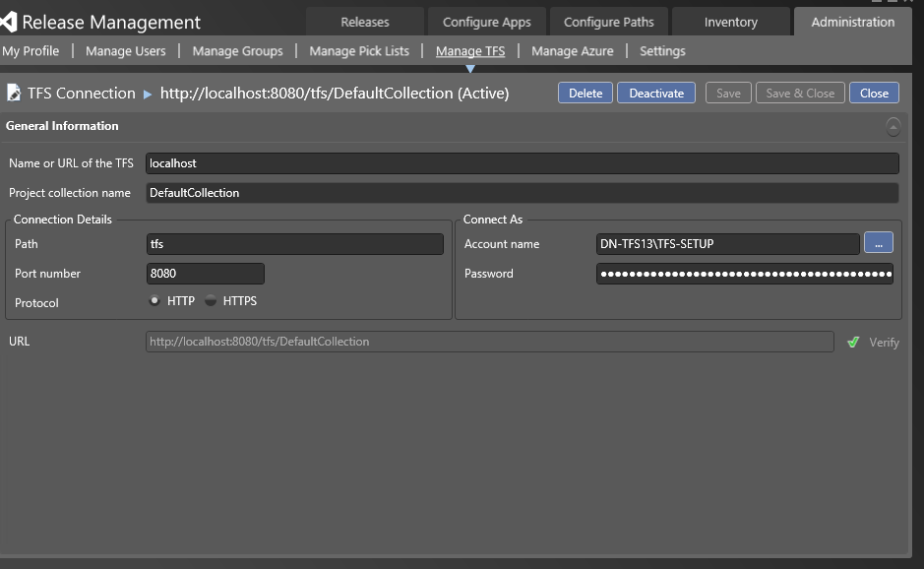Browse for account with ellipsis button
This screenshot has height=569, width=924.
(878, 243)
